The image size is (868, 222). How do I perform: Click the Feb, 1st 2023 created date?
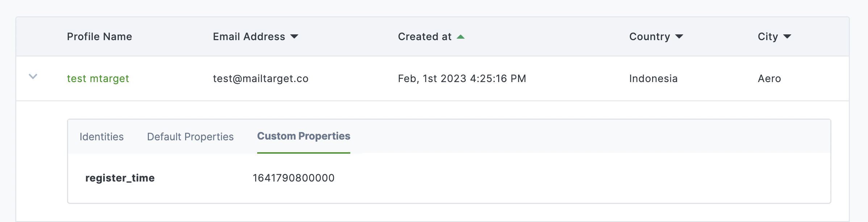(x=462, y=78)
